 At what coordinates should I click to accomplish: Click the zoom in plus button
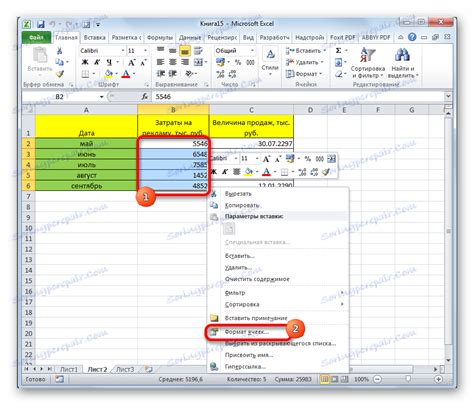tap(438, 379)
